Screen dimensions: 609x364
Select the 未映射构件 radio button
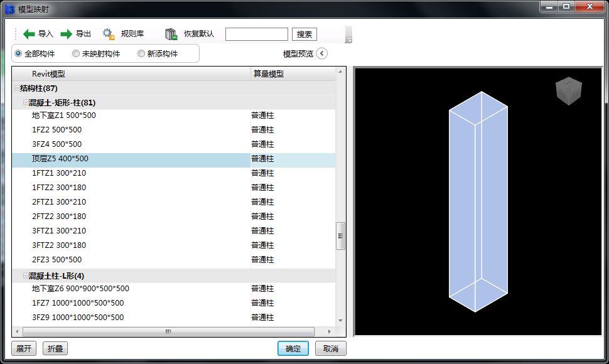click(x=76, y=53)
